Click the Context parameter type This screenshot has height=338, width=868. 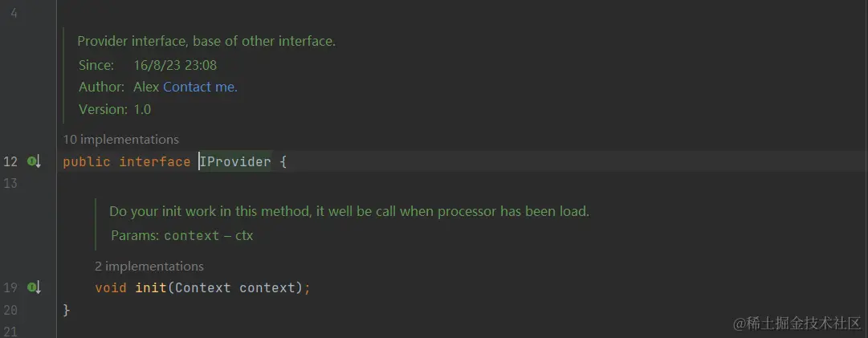click(x=203, y=287)
